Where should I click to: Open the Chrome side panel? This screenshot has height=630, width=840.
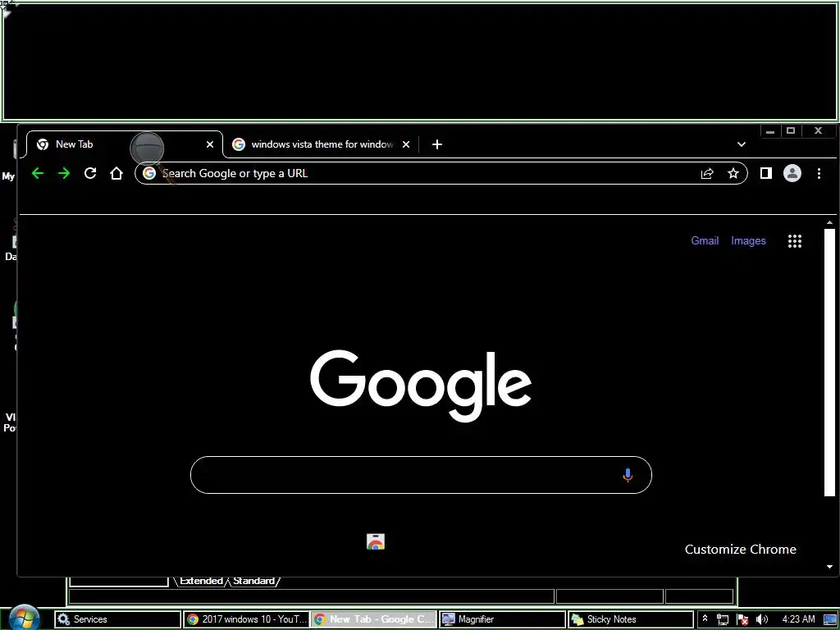click(x=766, y=173)
